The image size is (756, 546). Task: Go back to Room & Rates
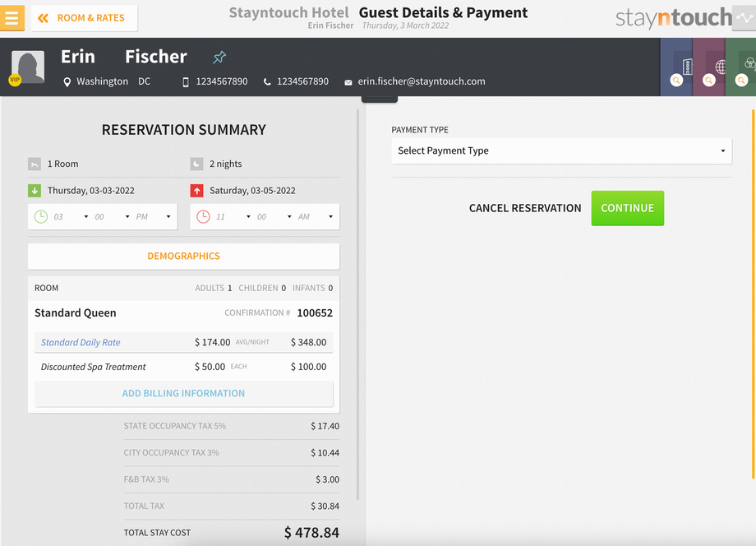tap(85, 18)
